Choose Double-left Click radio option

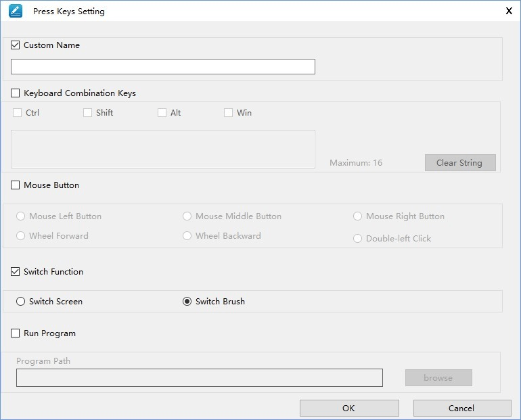(x=358, y=239)
